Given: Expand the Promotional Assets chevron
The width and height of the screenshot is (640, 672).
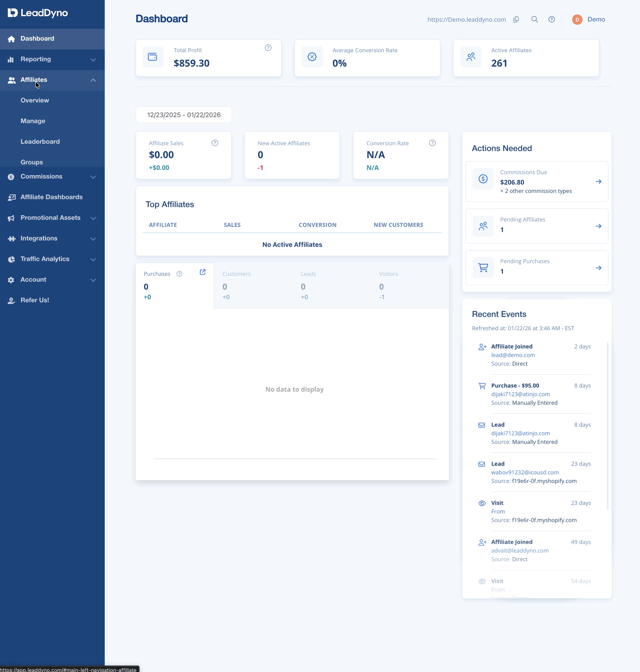Looking at the screenshot, I should 93,218.
